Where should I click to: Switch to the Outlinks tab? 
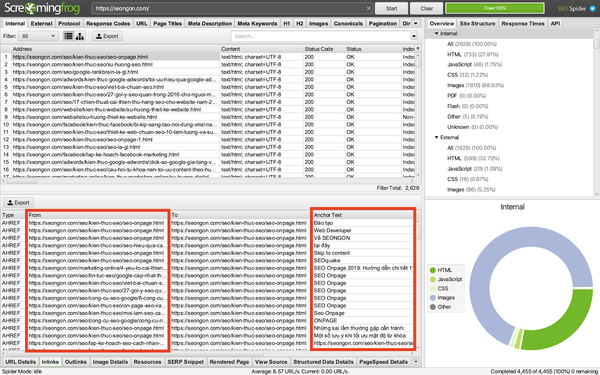75,362
